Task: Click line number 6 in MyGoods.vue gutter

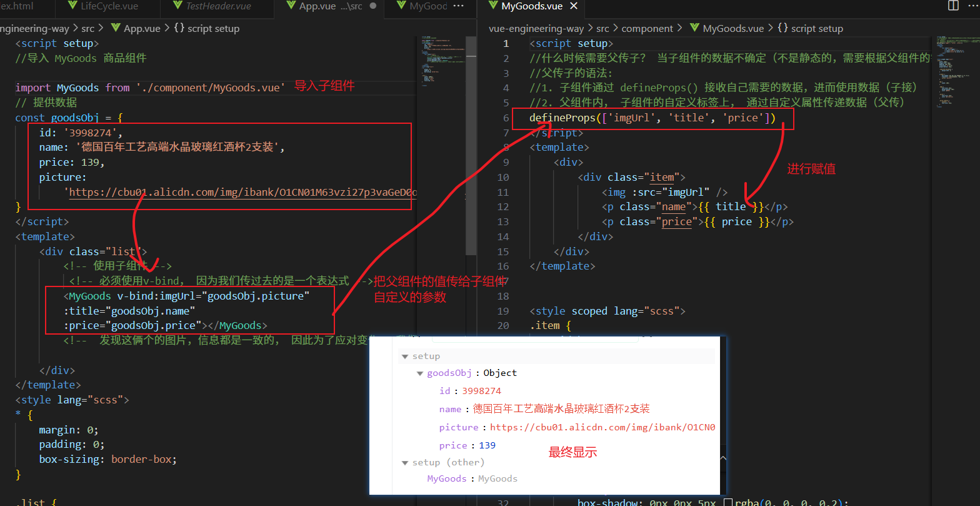Action: 506,118
